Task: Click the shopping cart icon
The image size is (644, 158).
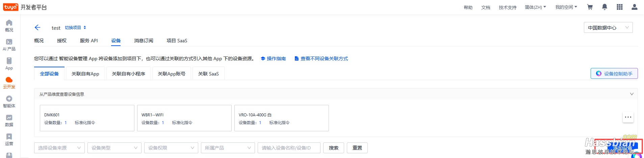Action: pyautogui.click(x=590, y=7)
